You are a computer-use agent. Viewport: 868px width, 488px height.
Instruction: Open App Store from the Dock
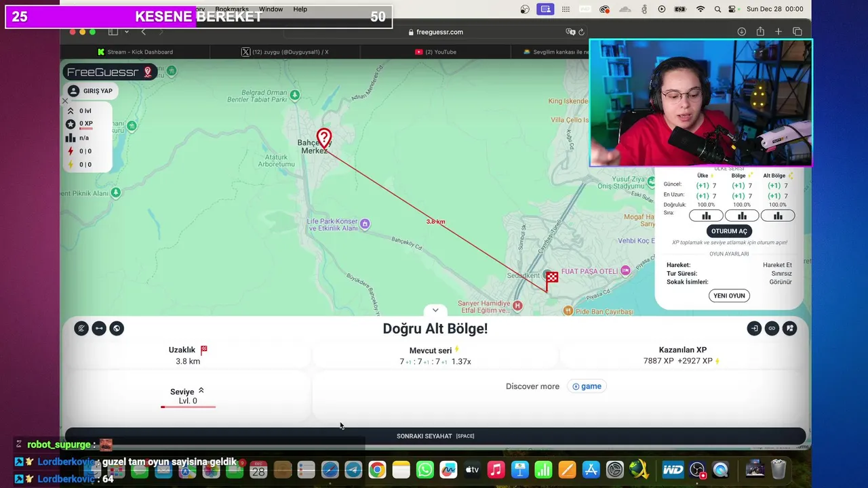(x=591, y=469)
